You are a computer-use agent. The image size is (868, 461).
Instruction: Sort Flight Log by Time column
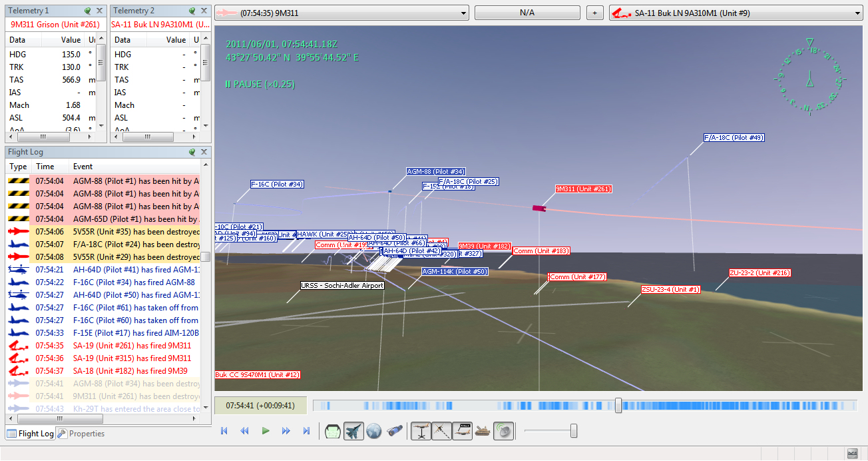[51, 167]
